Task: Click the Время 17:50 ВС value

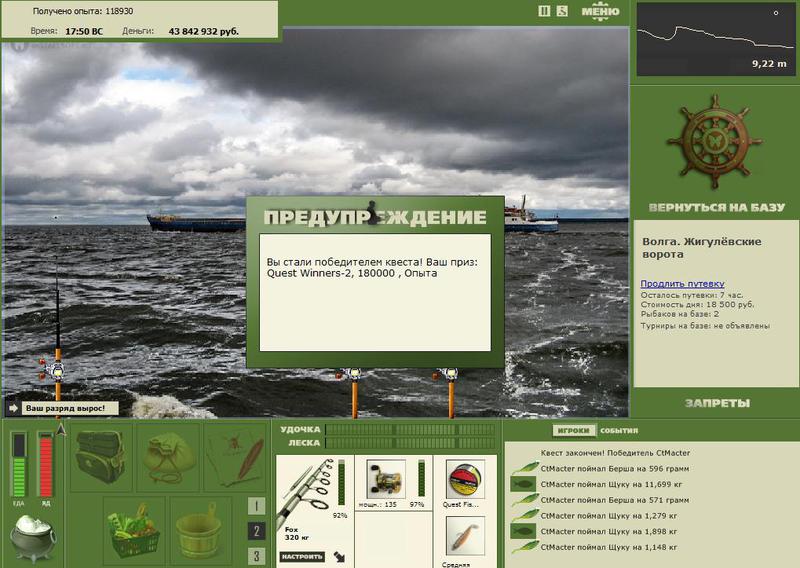Action: pyautogui.click(x=84, y=32)
